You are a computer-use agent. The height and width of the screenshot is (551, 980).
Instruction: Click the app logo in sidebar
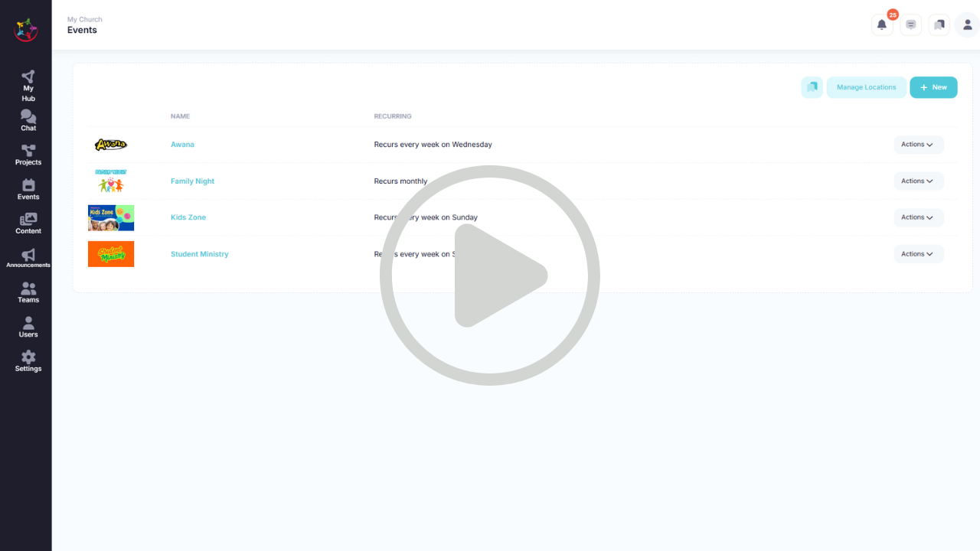point(26,30)
